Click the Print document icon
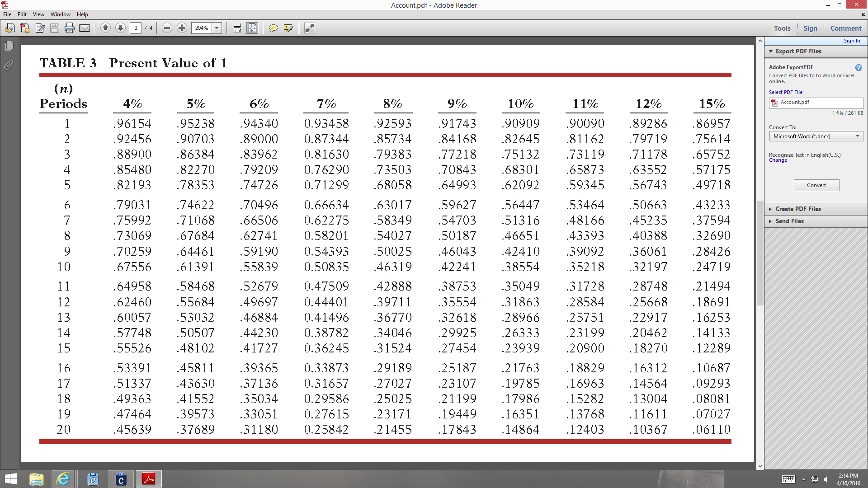The height and width of the screenshot is (488, 868). tap(69, 28)
